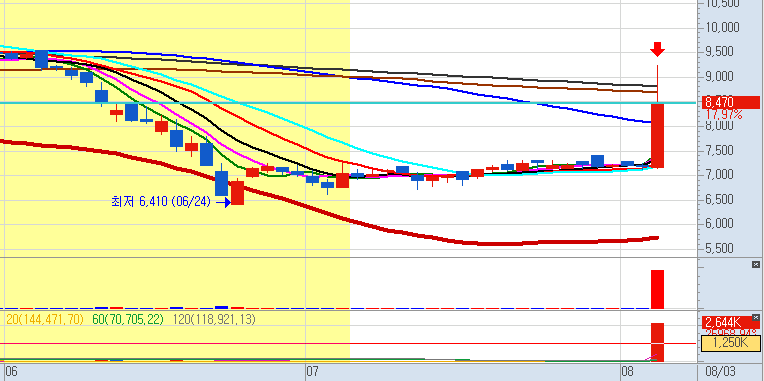Screen dimensions: 764x381
Task: Click the 8,470 current price tag
Action: pos(730,103)
